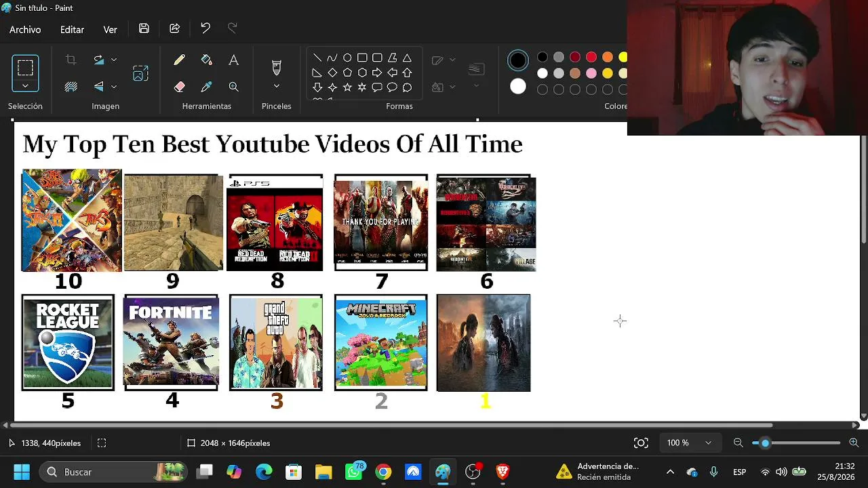Pick the oval shape
The image size is (868, 488).
[x=347, y=58]
